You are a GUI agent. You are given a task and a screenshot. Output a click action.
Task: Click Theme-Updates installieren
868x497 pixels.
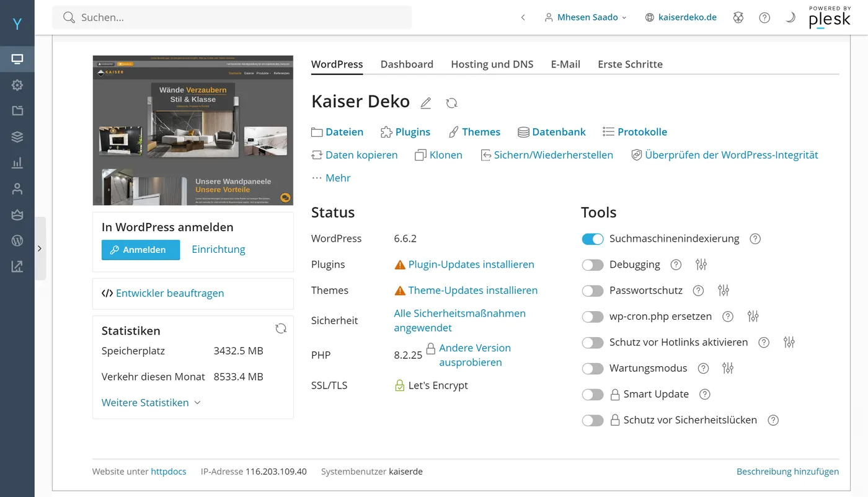[x=473, y=290]
